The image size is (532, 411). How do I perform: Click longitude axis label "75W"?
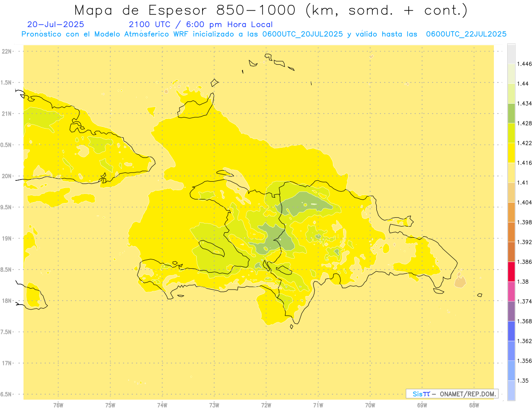(x=110, y=405)
